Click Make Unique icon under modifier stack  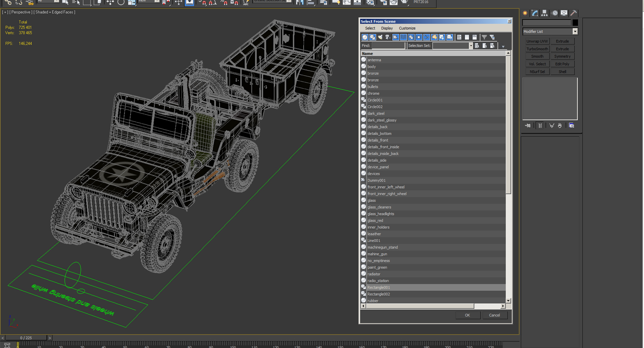click(552, 126)
